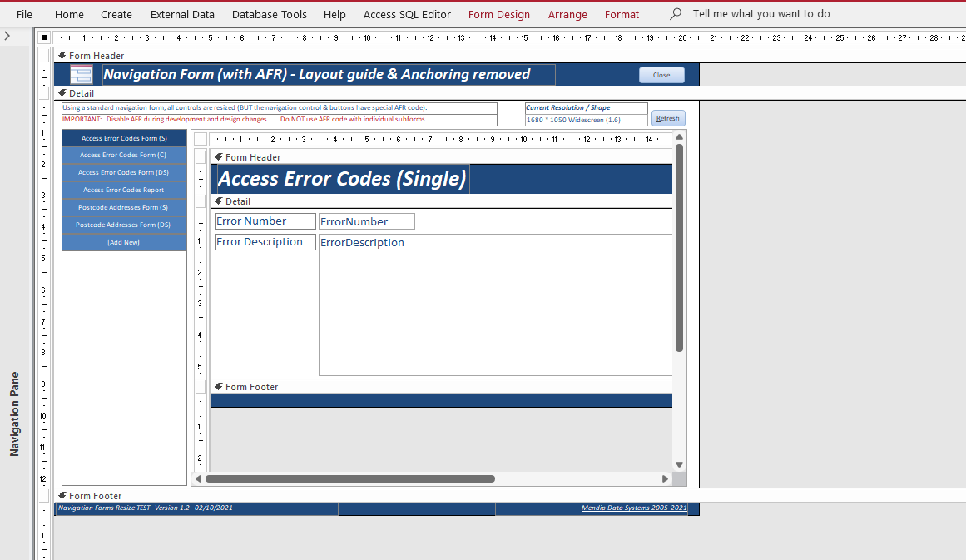Select the 'Access Error Codes (Single)' title label
The width and height of the screenshot is (966, 560).
tap(343, 179)
